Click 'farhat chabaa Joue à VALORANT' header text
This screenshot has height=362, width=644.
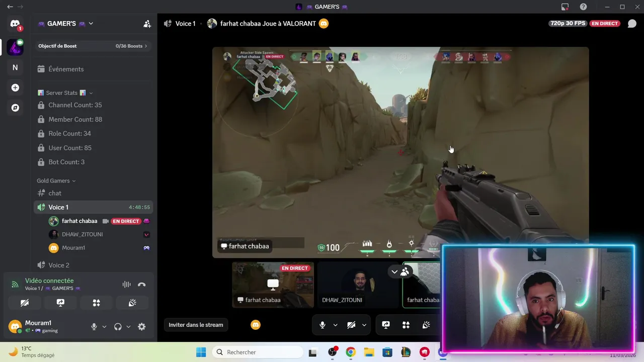click(268, 24)
